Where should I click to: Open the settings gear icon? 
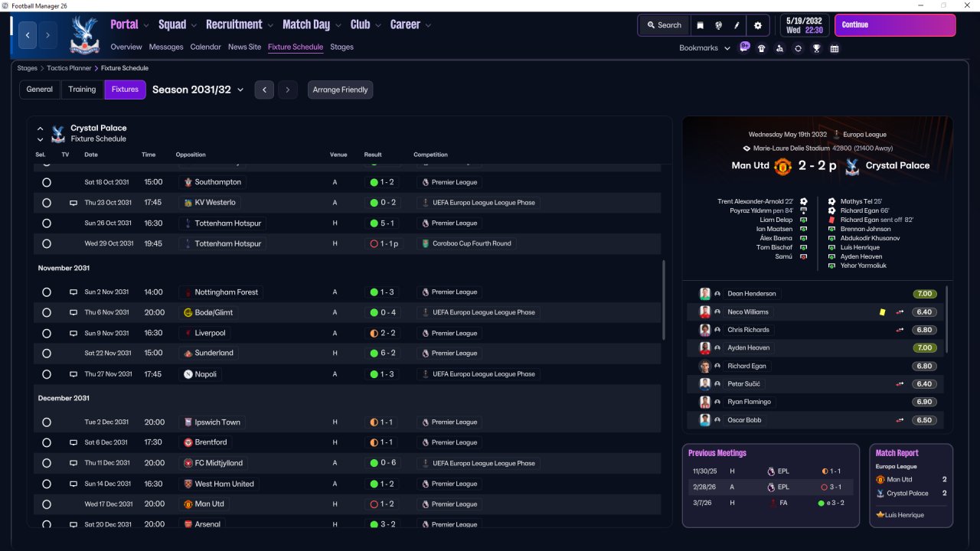click(758, 25)
